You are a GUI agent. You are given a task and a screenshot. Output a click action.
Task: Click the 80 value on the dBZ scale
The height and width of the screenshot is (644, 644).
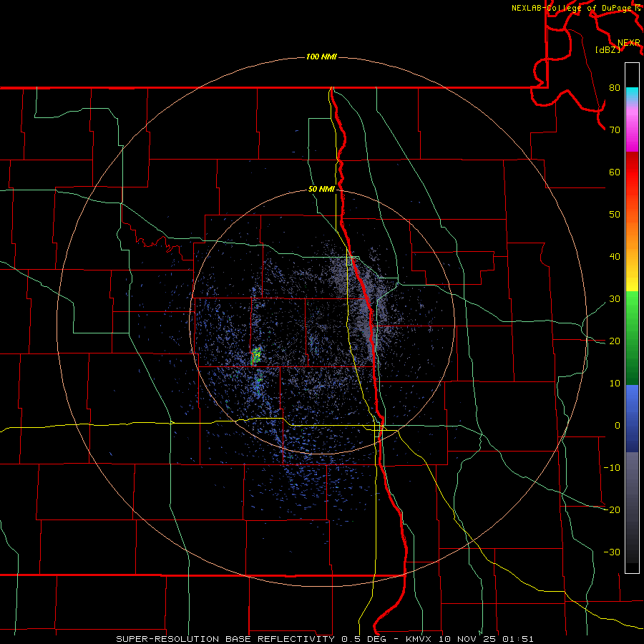click(x=615, y=88)
